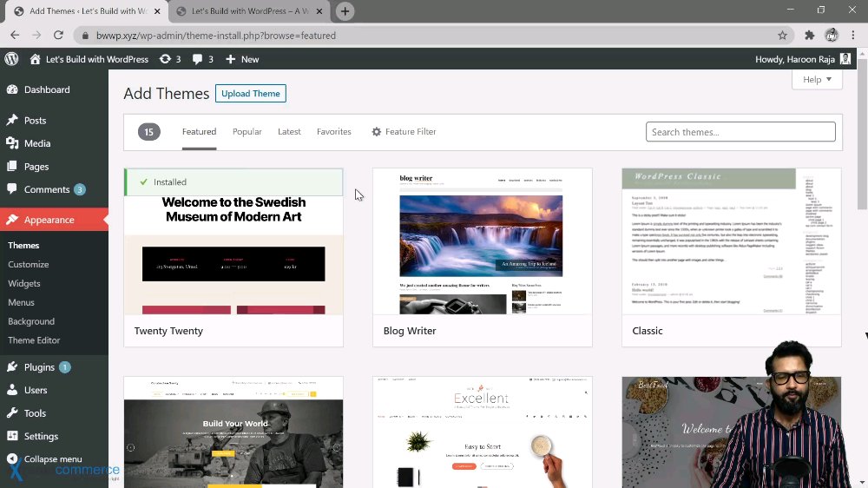Click the Classic theme name

[x=648, y=331]
